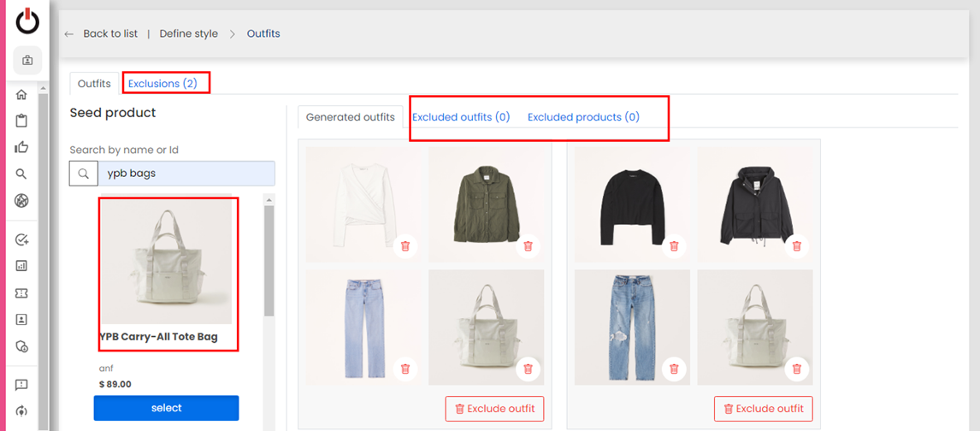This screenshot has height=431, width=980.
Task: Delete the ripped blue jeans from the second outfit
Action: click(674, 369)
